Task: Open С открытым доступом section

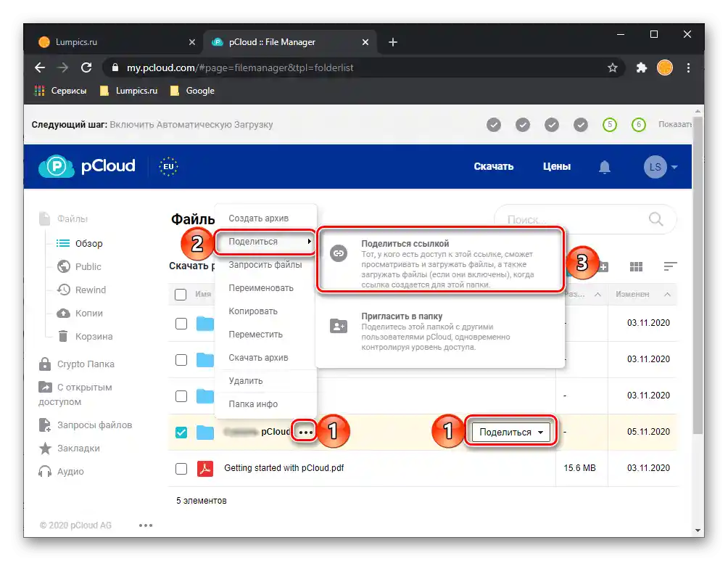Action: (75, 393)
